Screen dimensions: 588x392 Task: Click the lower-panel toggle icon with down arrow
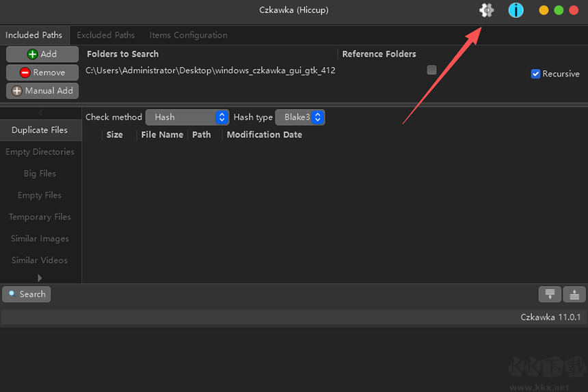[x=550, y=294]
